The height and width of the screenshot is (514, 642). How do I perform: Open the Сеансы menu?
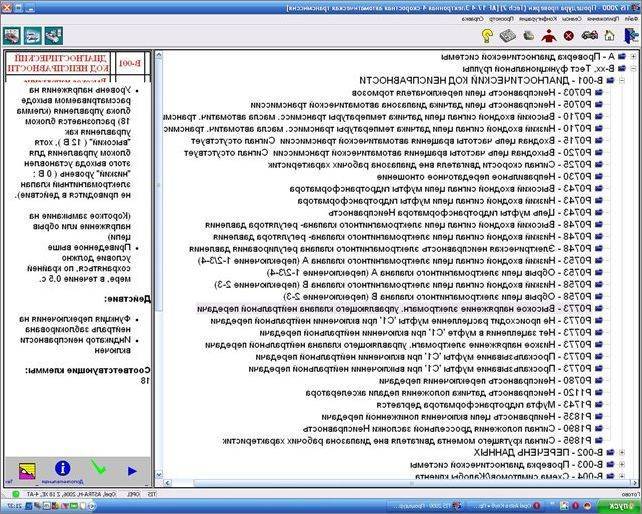point(571,19)
